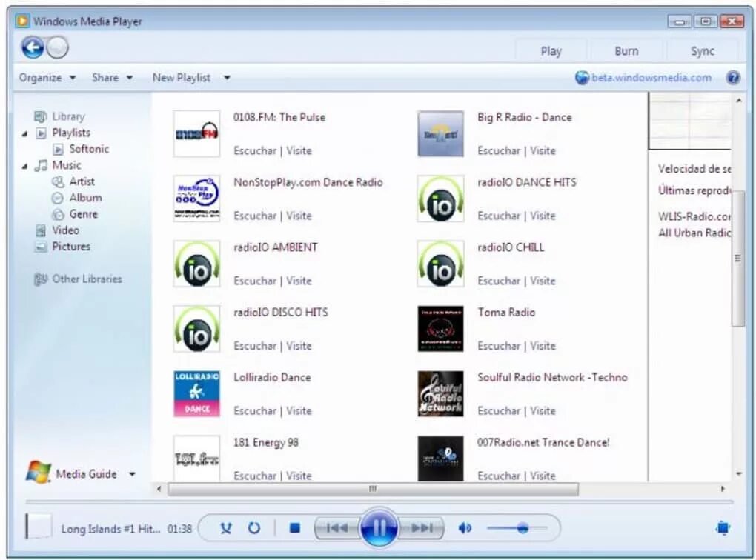Toggle repeat mode in playback bar
Image resolution: width=756 pixels, height=560 pixels.
point(254,528)
